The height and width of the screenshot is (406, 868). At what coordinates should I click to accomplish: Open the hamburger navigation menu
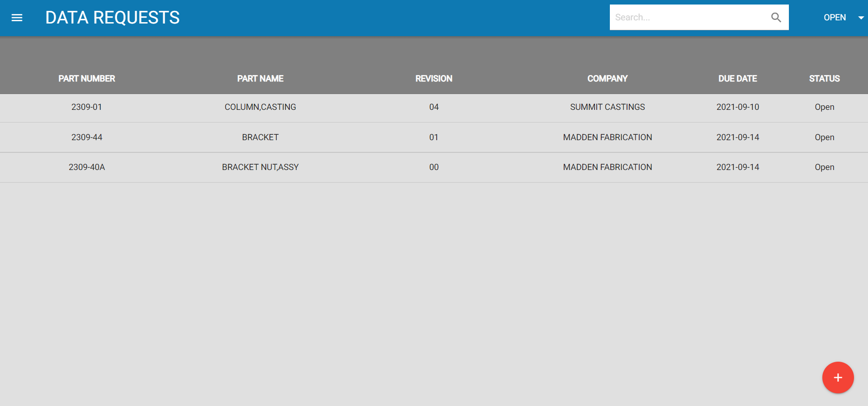click(x=17, y=18)
